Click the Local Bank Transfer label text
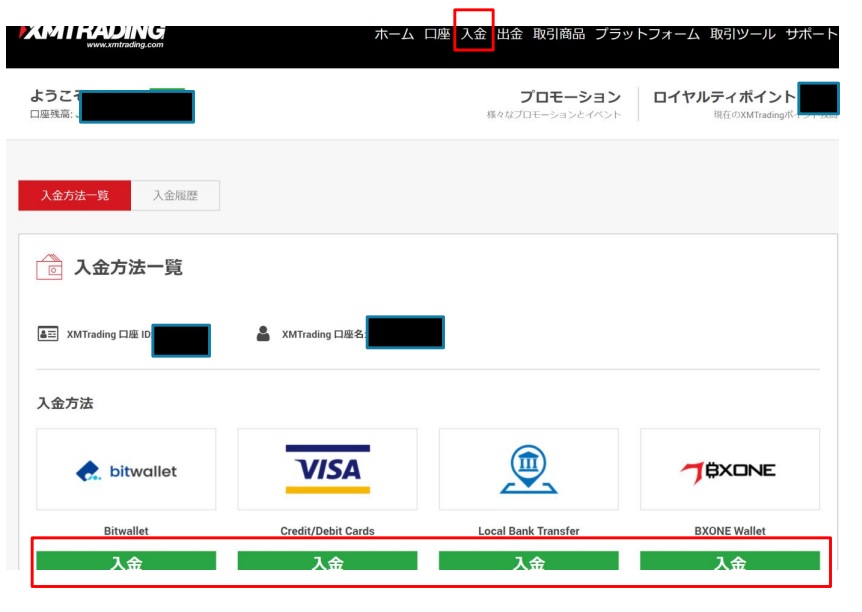 [529, 531]
